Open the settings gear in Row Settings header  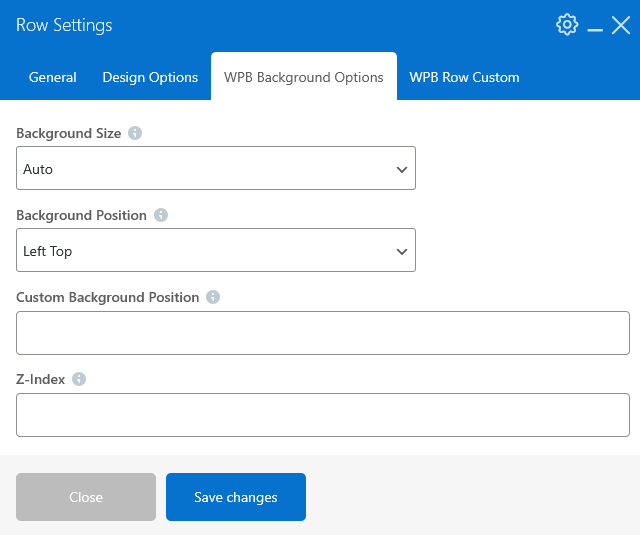567,25
